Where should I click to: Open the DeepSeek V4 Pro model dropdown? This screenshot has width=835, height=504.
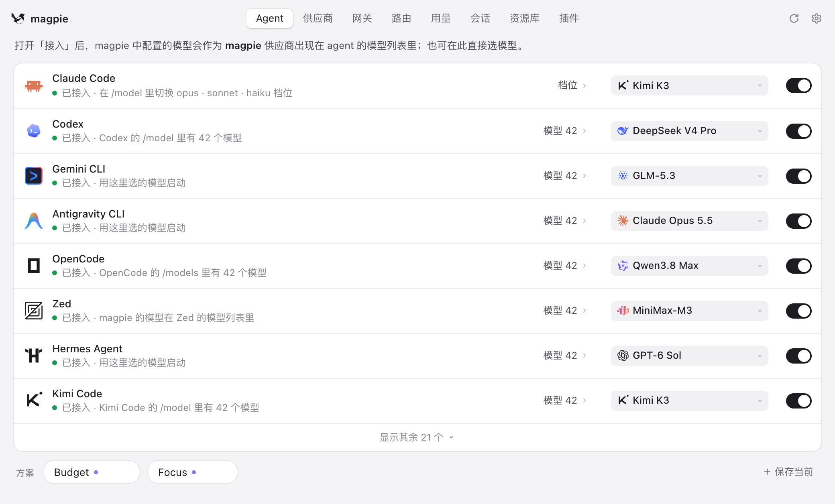point(689,131)
